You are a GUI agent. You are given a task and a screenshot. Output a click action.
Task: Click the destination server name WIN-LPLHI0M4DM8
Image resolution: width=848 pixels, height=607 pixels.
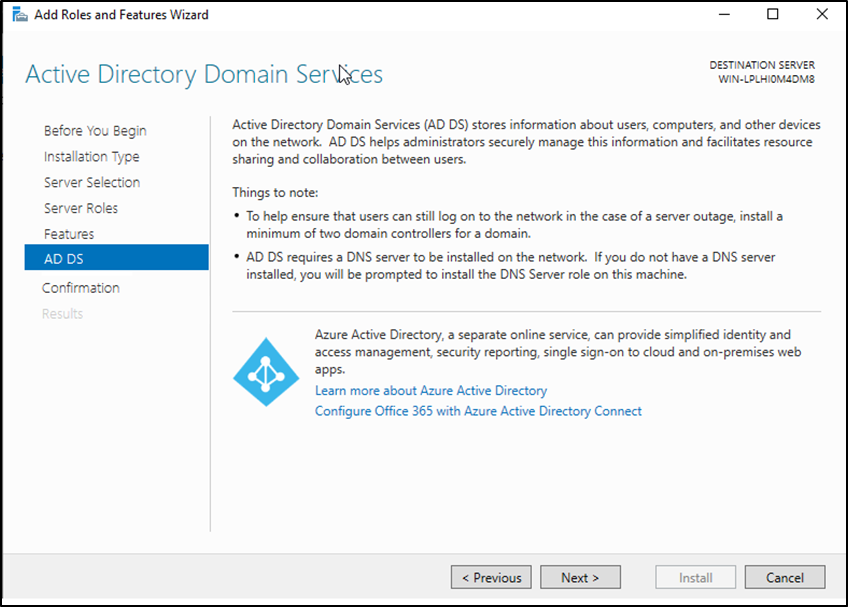(765, 80)
